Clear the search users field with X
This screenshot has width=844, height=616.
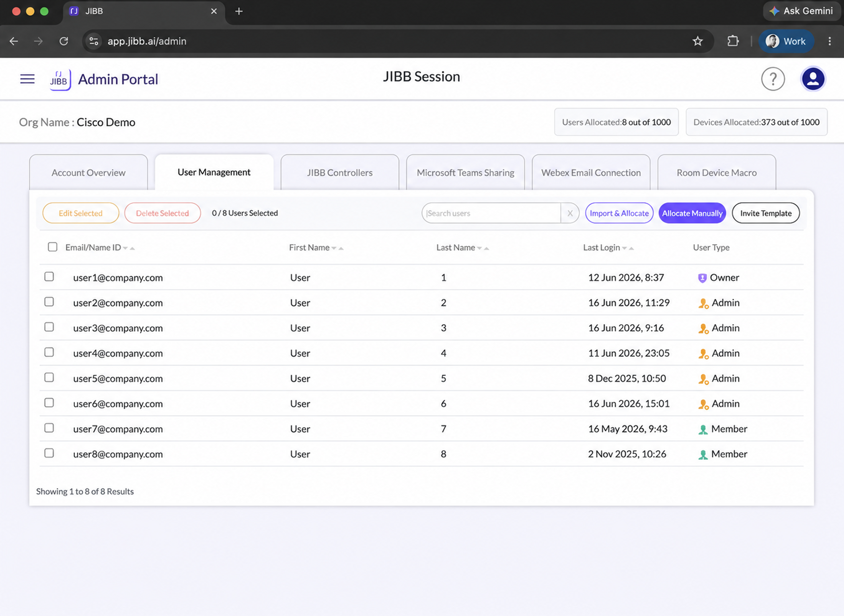[x=570, y=213]
